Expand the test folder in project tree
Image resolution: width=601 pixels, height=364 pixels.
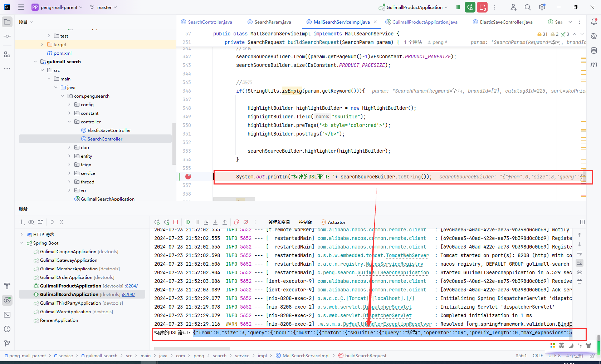[x=49, y=36]
